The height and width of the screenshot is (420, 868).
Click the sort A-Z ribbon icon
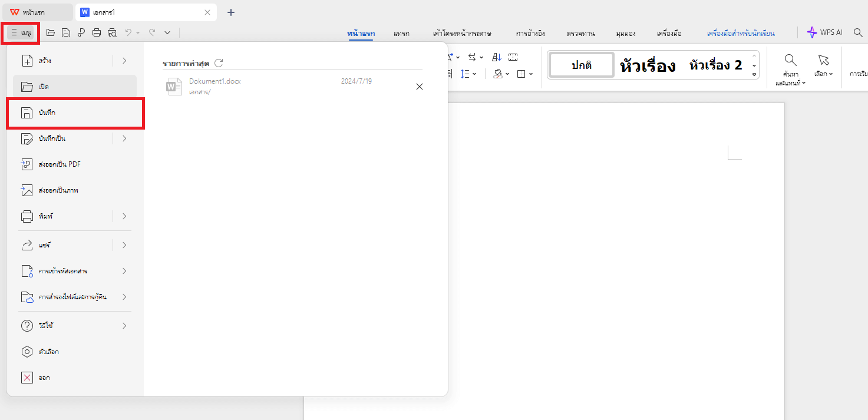coord(496,57)
